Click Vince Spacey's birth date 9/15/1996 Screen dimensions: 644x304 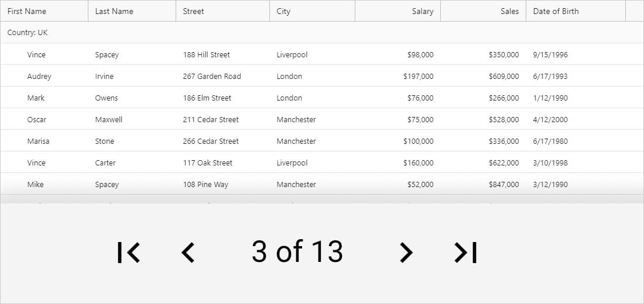pos(550,54)
